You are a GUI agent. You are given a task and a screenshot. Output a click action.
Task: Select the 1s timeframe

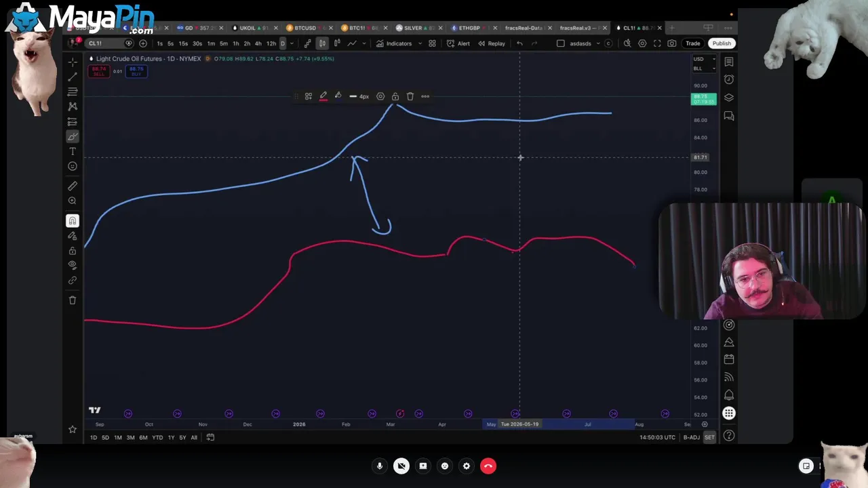click(x=160, y=43)
